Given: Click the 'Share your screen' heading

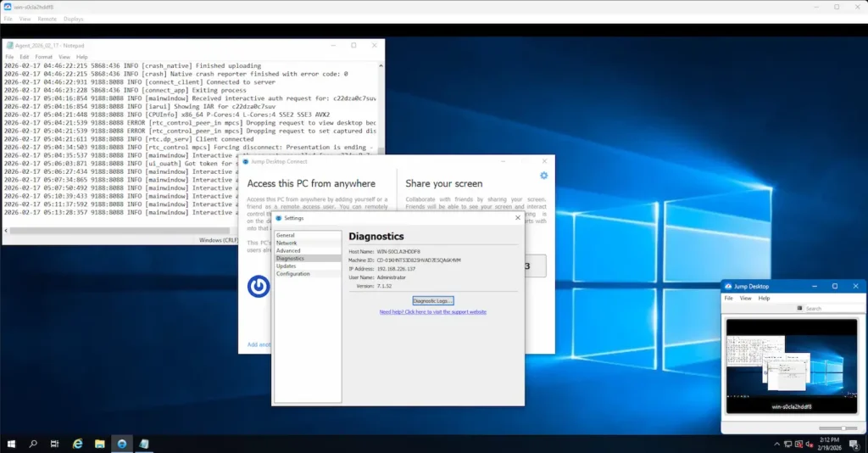Looking at the screenshot, I should 444,183.
